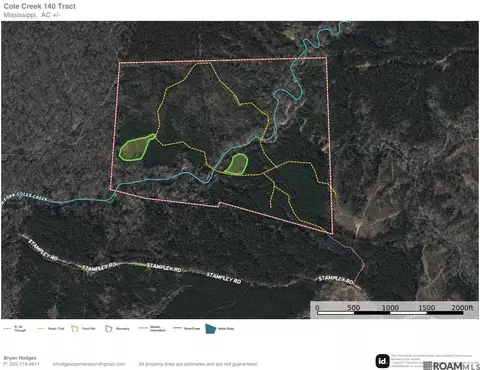The height and width of the screenshot is (370, 480).
Task: Click the Boundary legend polygon icon
Action: tap(108, 329)
